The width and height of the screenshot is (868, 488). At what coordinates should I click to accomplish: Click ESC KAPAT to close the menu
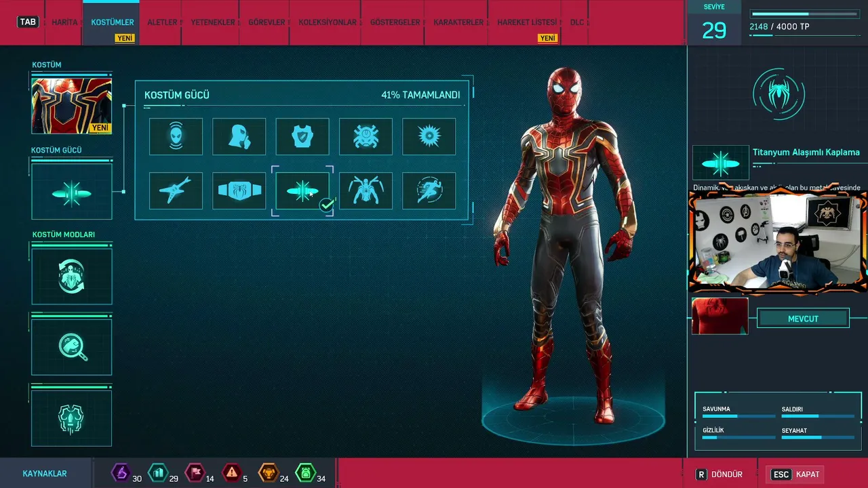coord(796,474)
